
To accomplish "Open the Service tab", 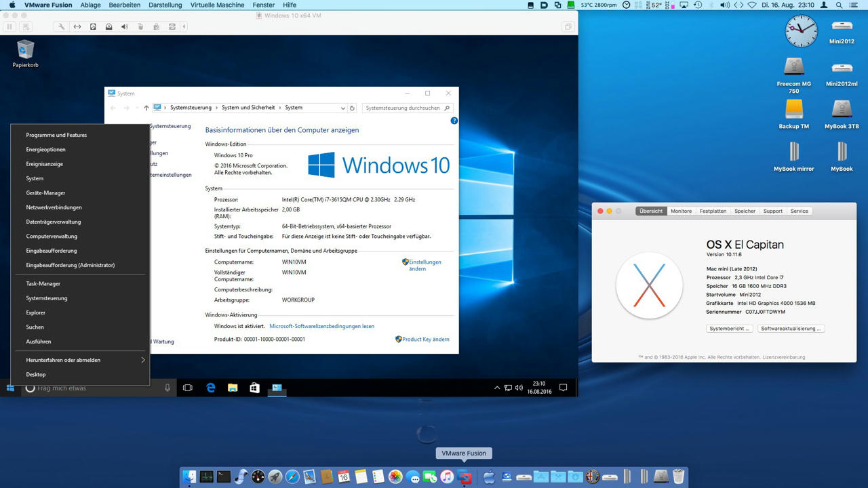I will pyautogui.click(x=799, y=211).
